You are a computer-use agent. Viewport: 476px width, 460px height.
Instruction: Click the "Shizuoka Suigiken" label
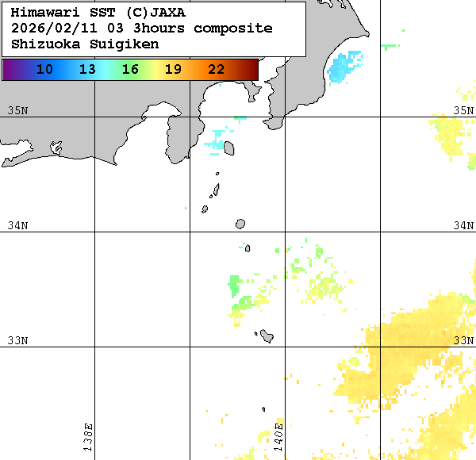pyautogui.click(x=85, y=44)
